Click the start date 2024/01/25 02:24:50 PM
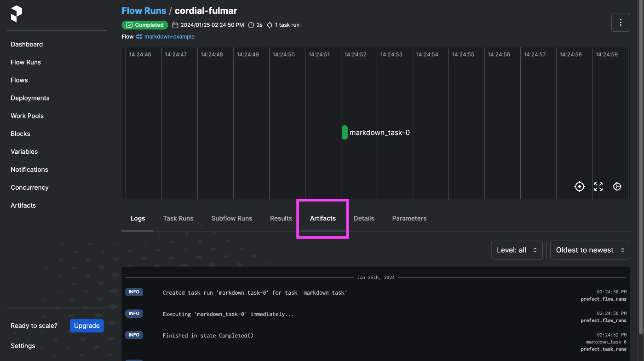 (212, 25)
